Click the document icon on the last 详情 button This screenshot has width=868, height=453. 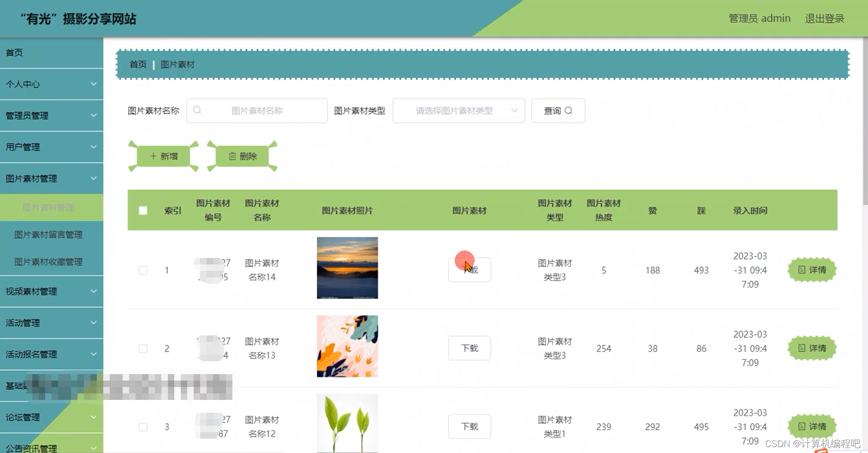(x=801, y=426)
